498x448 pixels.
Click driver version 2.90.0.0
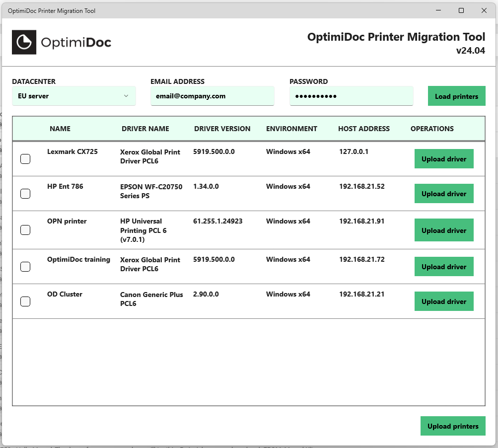206,294
